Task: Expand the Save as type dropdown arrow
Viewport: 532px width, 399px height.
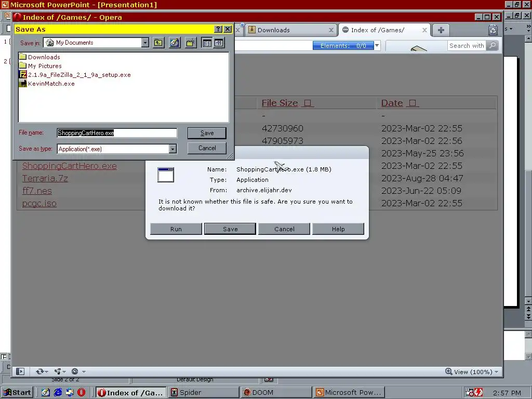Action: 172,149
